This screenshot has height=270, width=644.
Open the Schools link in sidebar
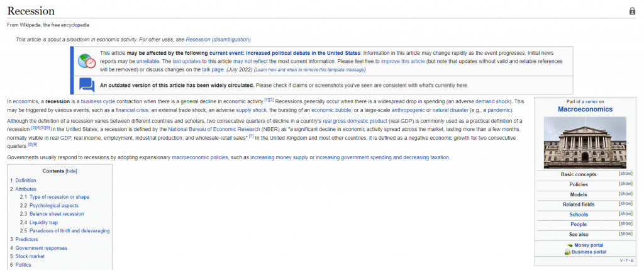pos(579,215)
